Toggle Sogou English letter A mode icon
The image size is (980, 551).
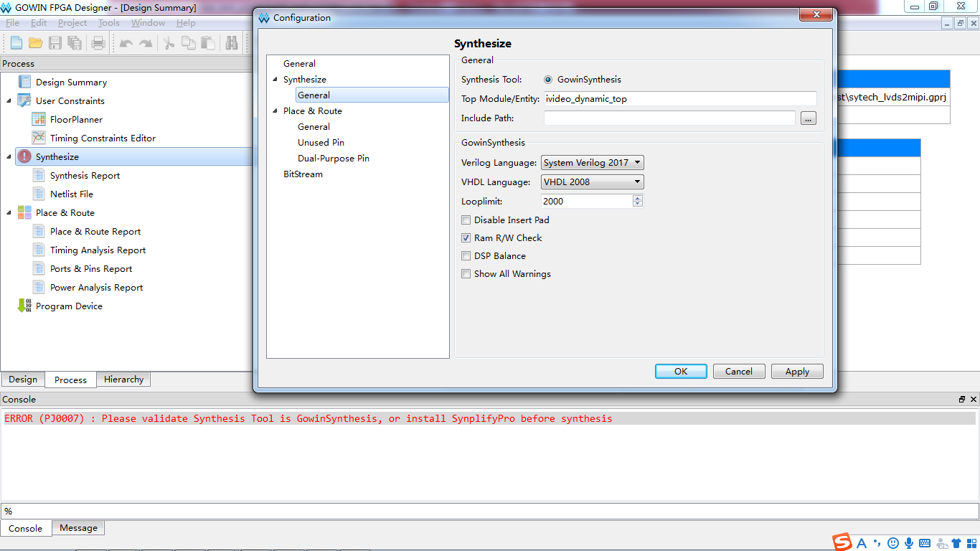[862, 543]
